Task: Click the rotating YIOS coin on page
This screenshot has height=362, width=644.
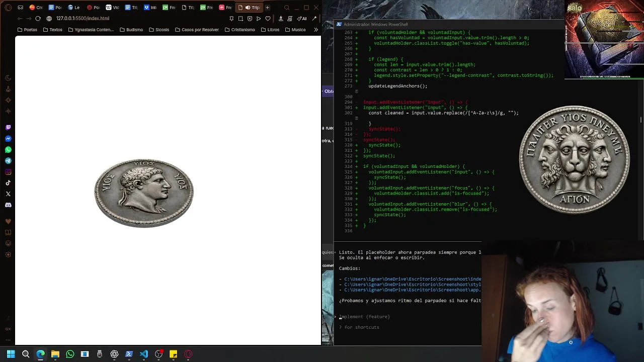Action: tap(144, 193)
